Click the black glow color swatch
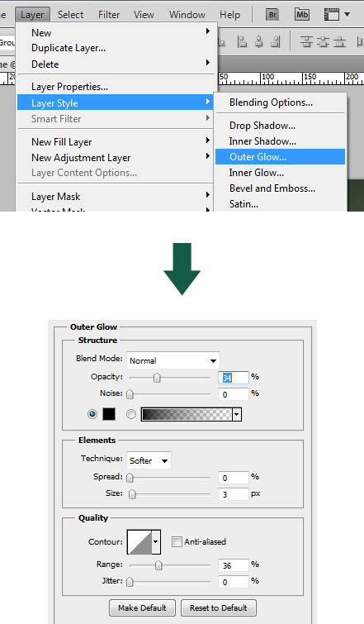The height and width of the screenshot is (624, 364). [109, 414]
